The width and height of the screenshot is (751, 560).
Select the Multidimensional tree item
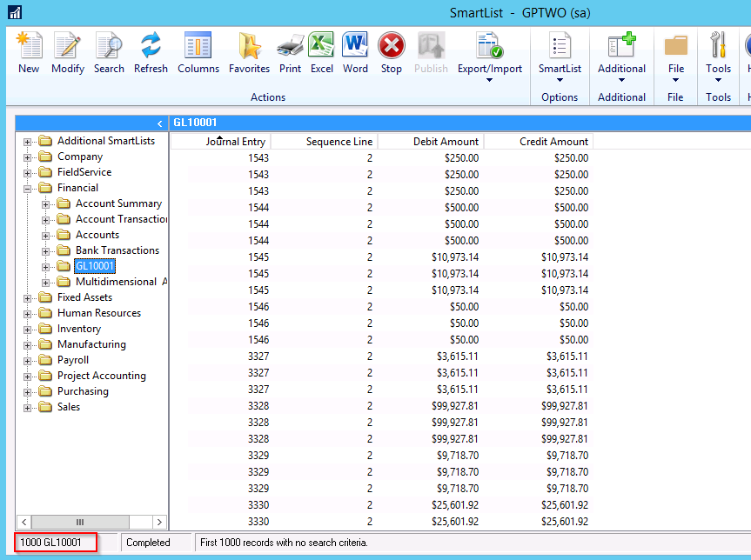coord(121,282)
